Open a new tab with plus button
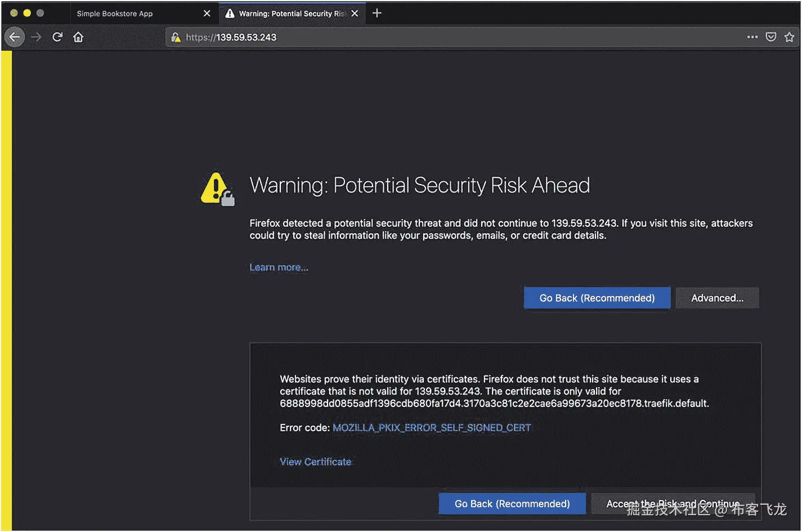802x532 pixels. coord(377,13)
